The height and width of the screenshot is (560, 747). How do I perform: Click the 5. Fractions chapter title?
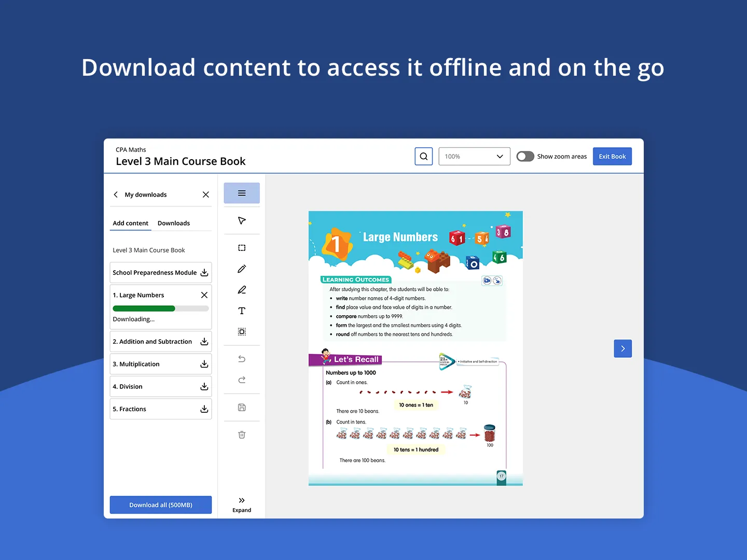[x=130, y=409]
